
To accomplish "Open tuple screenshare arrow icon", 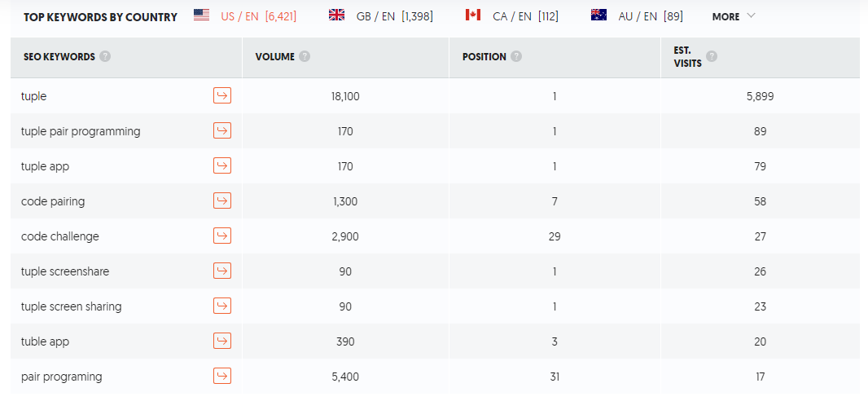I will point(222,271).
